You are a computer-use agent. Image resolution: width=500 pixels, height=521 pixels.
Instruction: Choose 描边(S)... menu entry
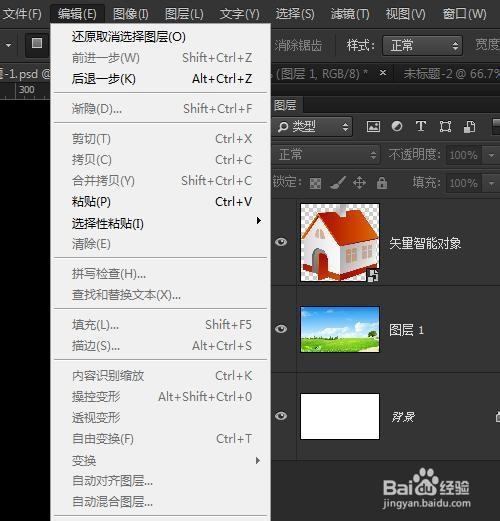pyautogui.click(x=161, y=346)
